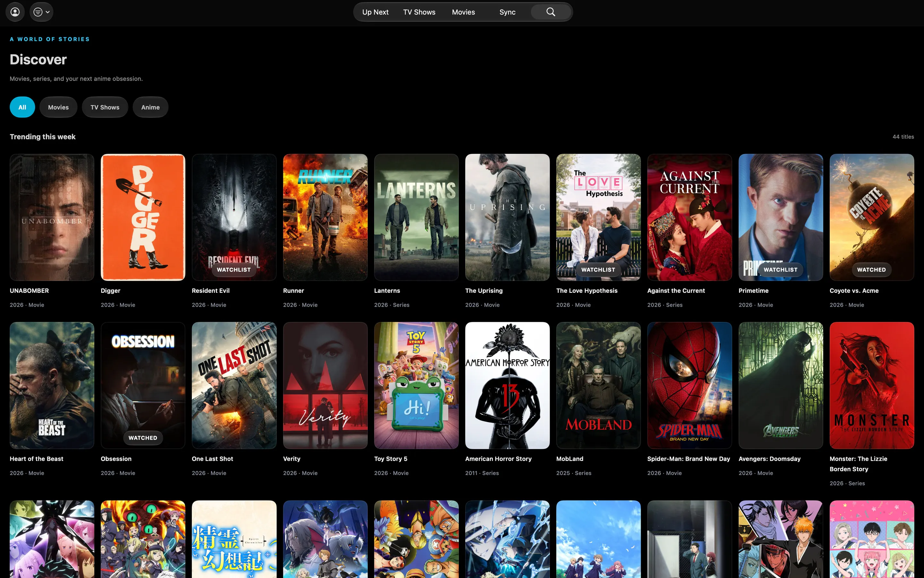Click the Runner title below poster
The width and height of the screenshot is (924, 578).
pyautogui.click(x=293, y=291)
